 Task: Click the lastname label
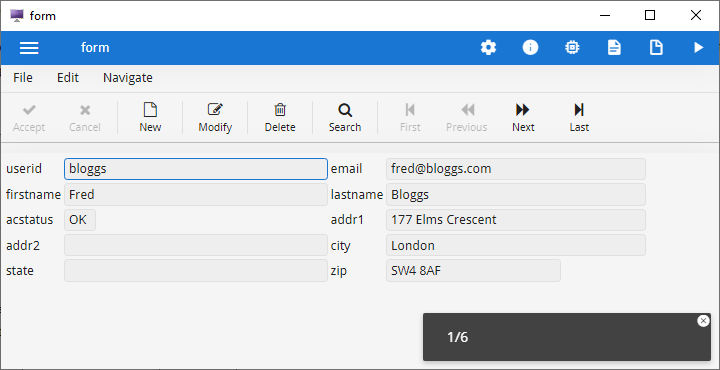click(357, 195)
